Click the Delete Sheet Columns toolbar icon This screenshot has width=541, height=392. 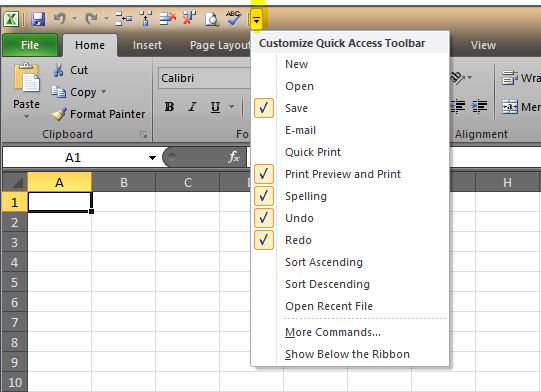(189, 19)
